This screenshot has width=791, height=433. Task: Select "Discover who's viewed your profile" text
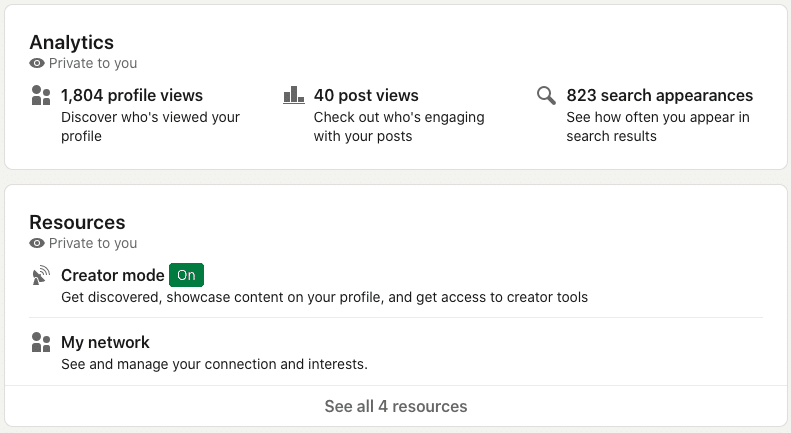pyautogui.click(x=150, y=127)
